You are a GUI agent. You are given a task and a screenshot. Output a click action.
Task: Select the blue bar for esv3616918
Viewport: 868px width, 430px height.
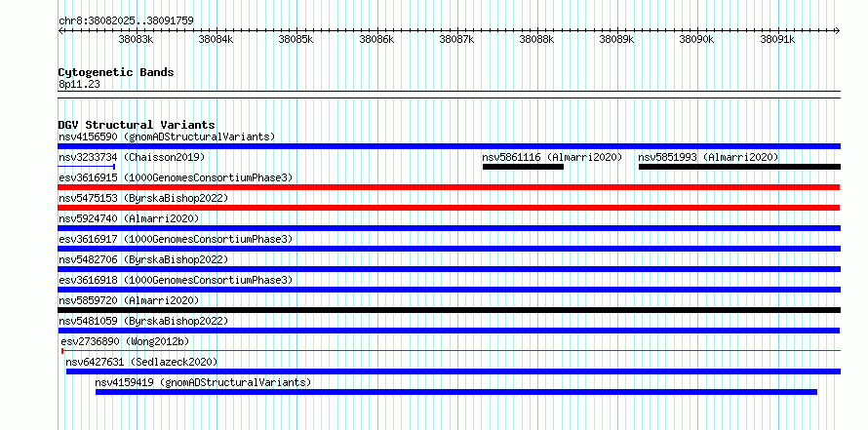[x=449, y=290]
